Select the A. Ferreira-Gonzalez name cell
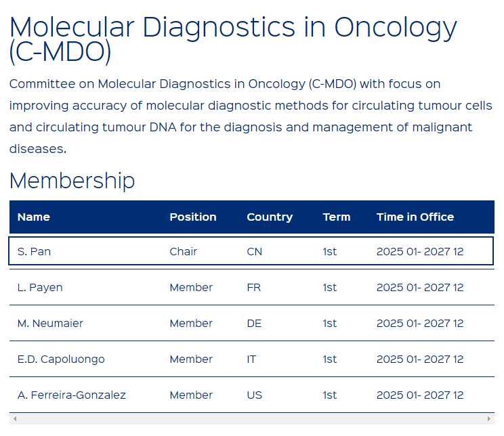This screenshot has height=436, width=504. click(71, 395)
